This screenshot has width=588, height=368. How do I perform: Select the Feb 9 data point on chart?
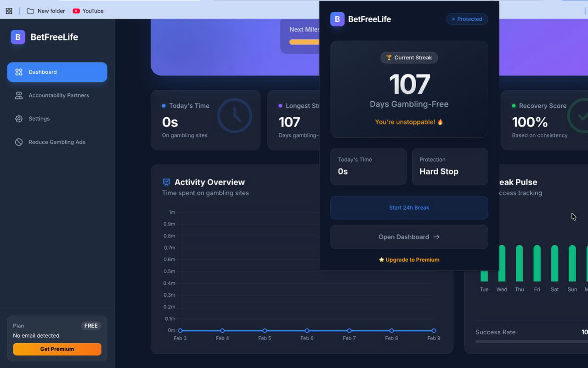point(434,331)
